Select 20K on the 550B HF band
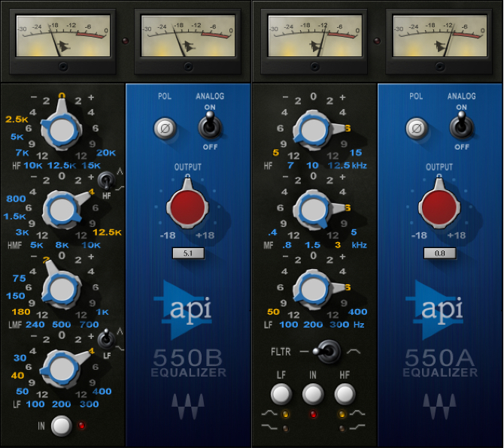504x448 pixels. coord(106,153)
